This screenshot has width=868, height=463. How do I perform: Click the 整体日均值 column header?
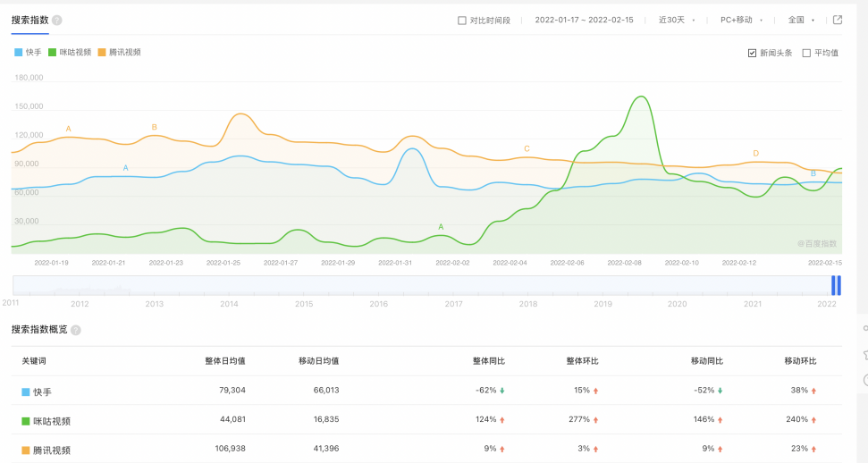click(224, 361)
